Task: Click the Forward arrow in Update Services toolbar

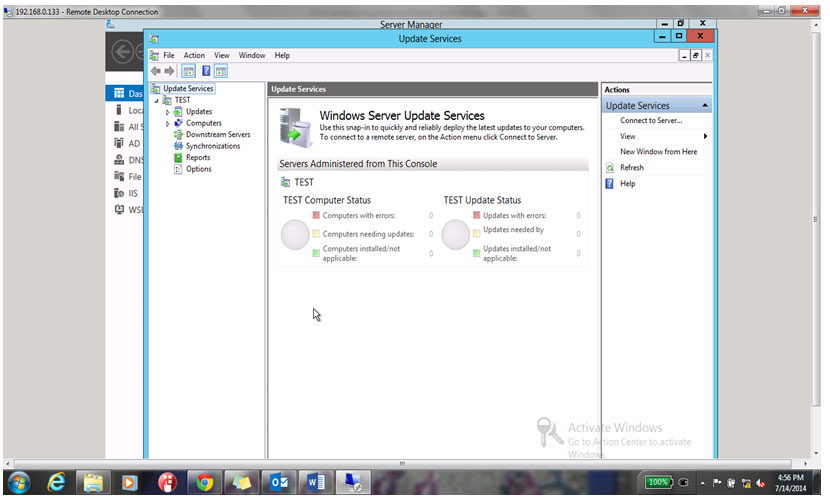Action: pyautogui.click(x=169, y=71)
